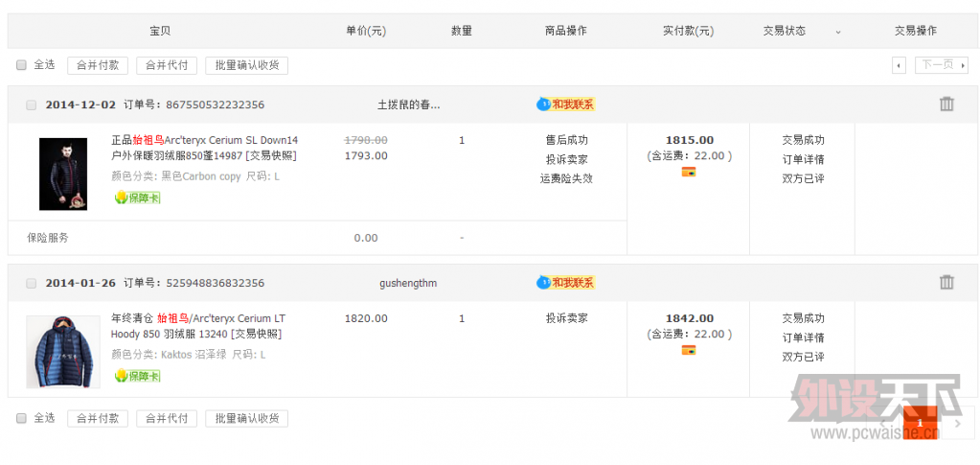Click payment card icon under 1842.00

689,350
